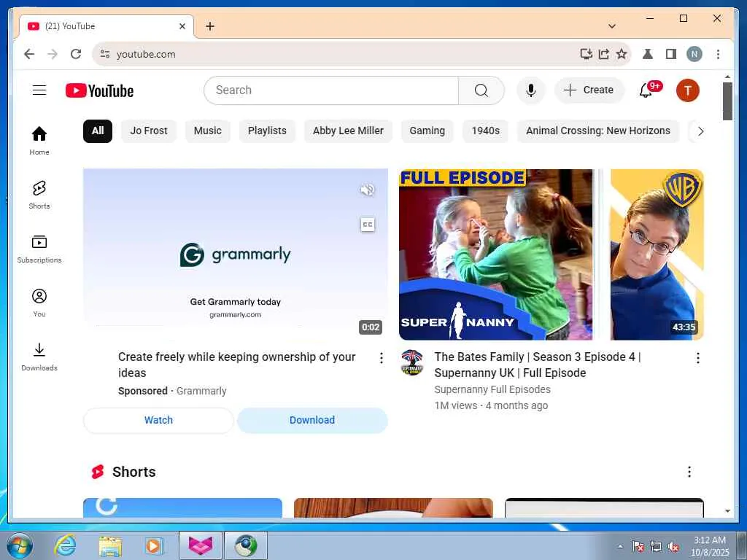
Task: Select the Music chip
Action: [x=208, y=131]
